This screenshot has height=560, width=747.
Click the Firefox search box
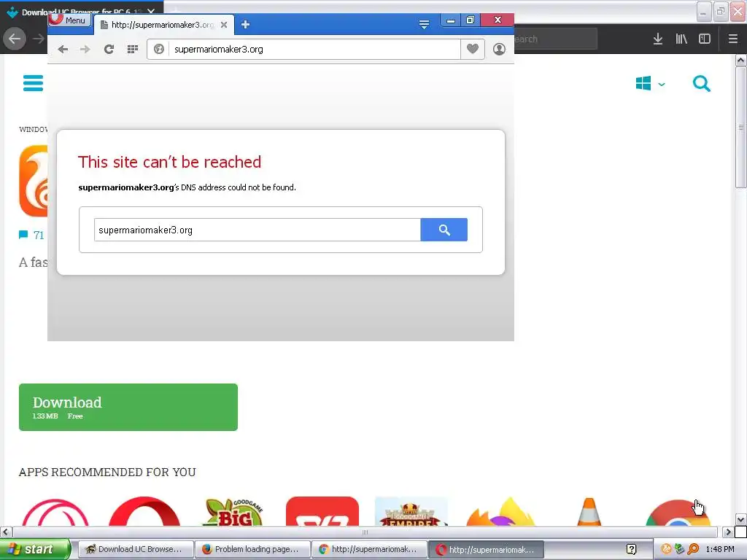tap(555, 39)
